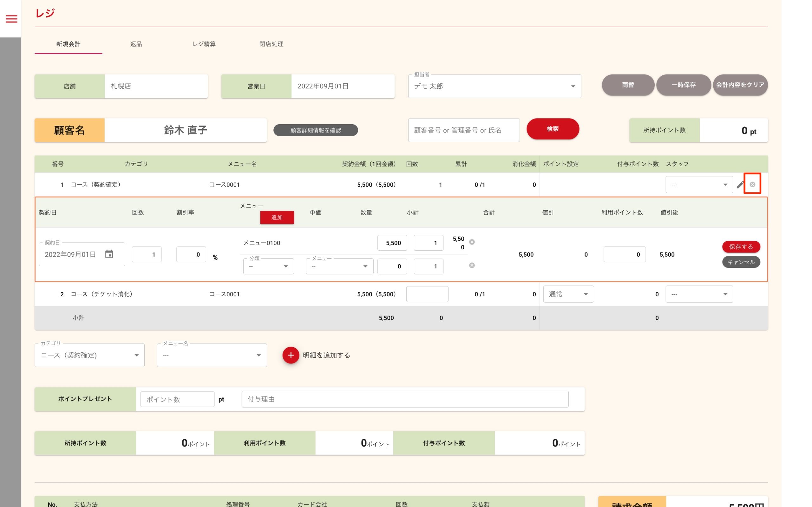Switch to the 返品 tab
Image resolution: width=812 pixels, height=507 pixels.
136,44
